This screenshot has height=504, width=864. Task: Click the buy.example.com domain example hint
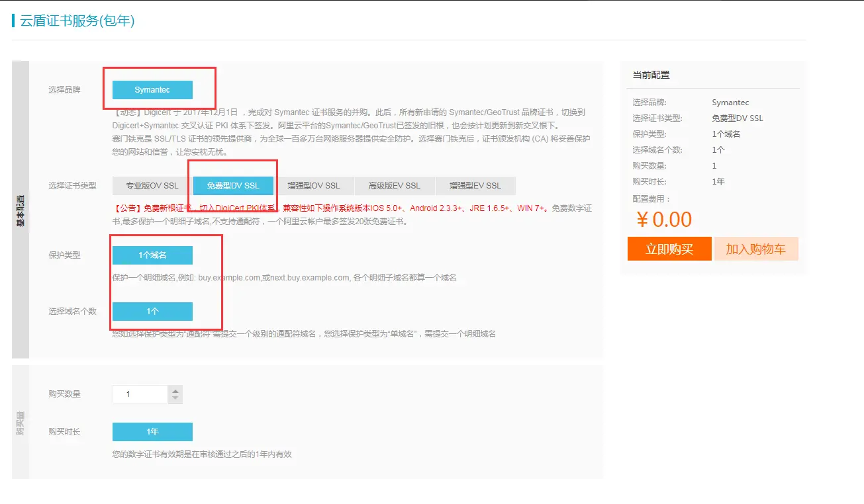coord(285,278)
